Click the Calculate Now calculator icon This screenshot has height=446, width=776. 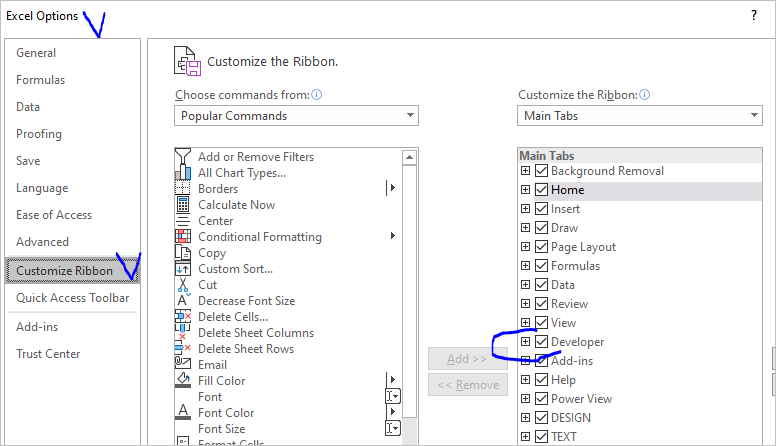(183, 204)
